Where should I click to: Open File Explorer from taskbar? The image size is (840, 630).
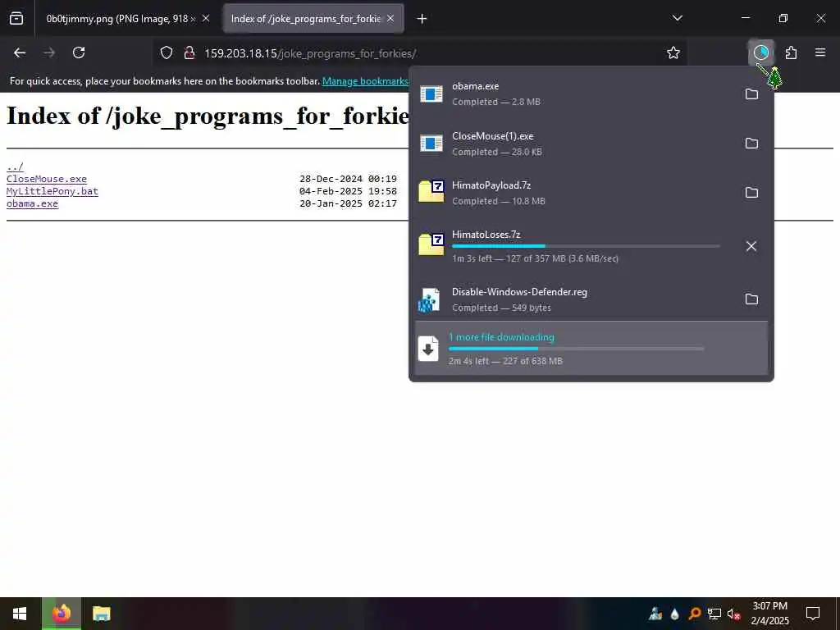101,614
